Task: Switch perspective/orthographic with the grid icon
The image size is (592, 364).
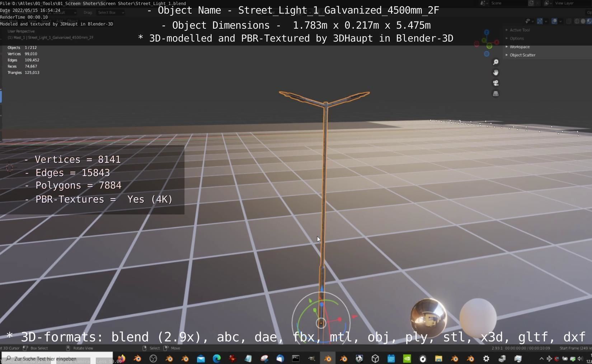Action: click(x=495, y=94)
